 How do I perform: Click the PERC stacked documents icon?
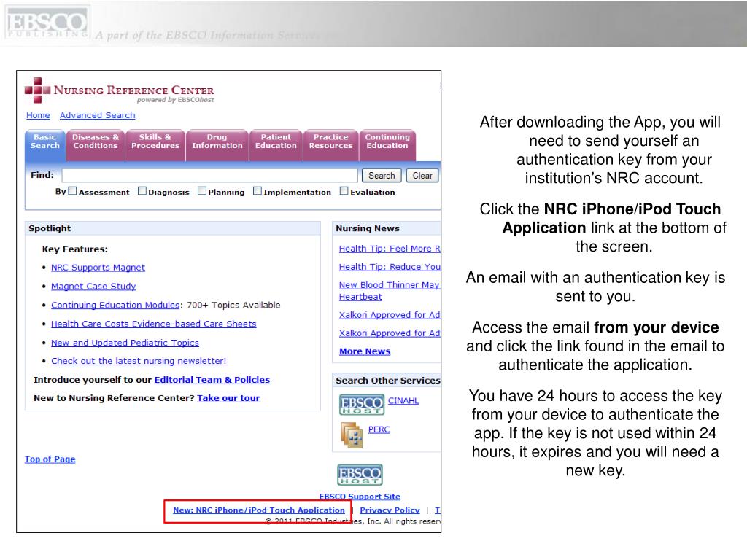(x=352, y=435)
